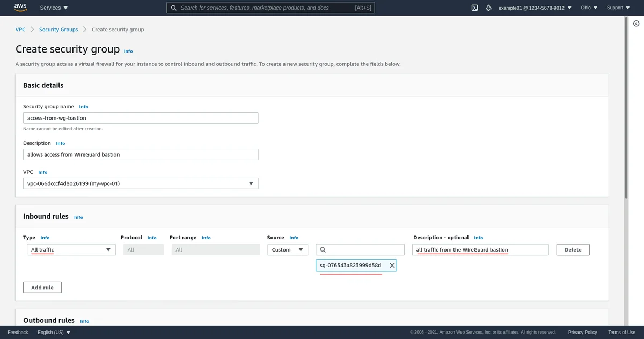Open the Type dropdown showing All traffic
This screenshot has width=644, height=339.
pos(71,250)
